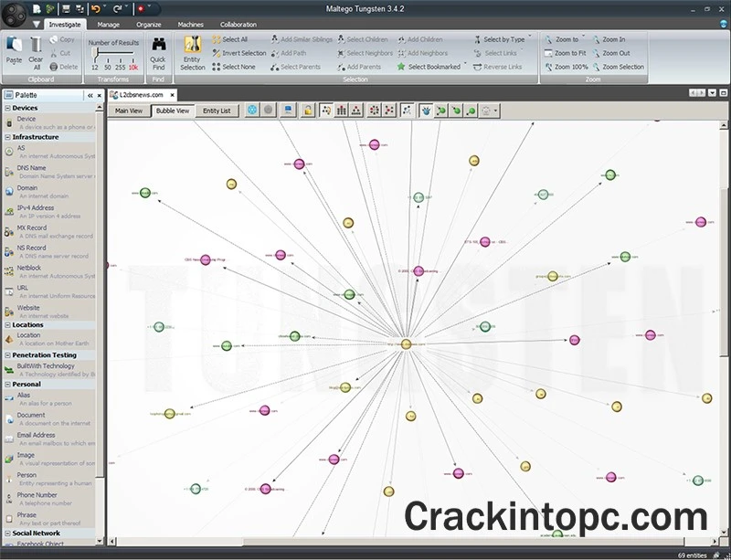The height and width of the screenshot is (560, 731).
Task: Click the Number of Results slider handle
Action: point(96,55)
